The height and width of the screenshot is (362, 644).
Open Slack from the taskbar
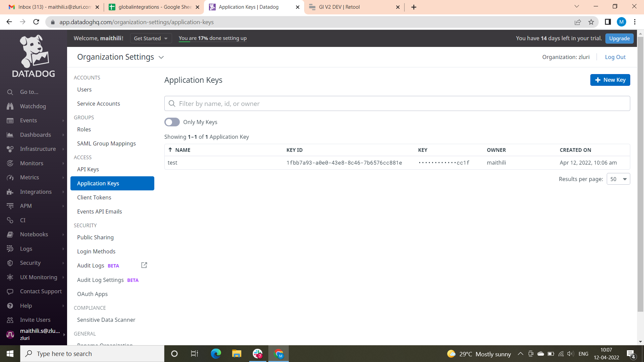pos(258,354)
